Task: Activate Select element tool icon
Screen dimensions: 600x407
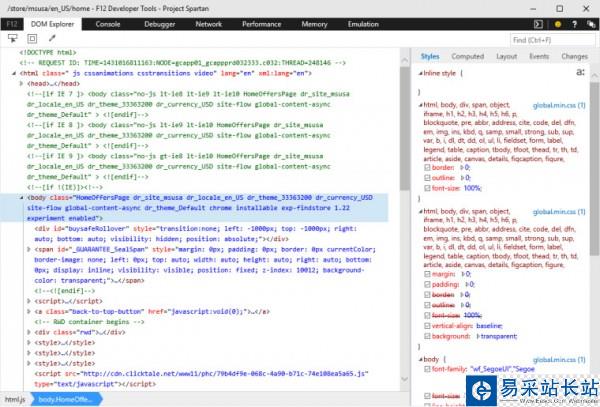Action: pyautogui.click(x=13, y=38)
